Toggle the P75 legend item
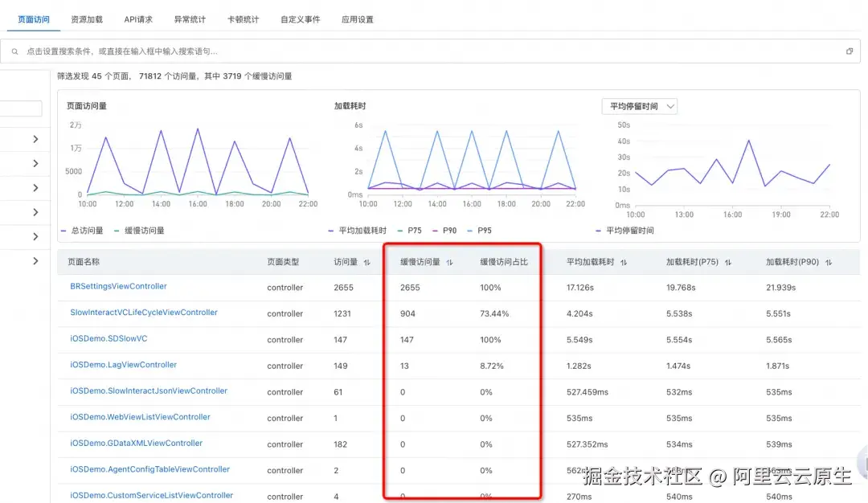This screenshot has width=868, height=503. [410, 230]
